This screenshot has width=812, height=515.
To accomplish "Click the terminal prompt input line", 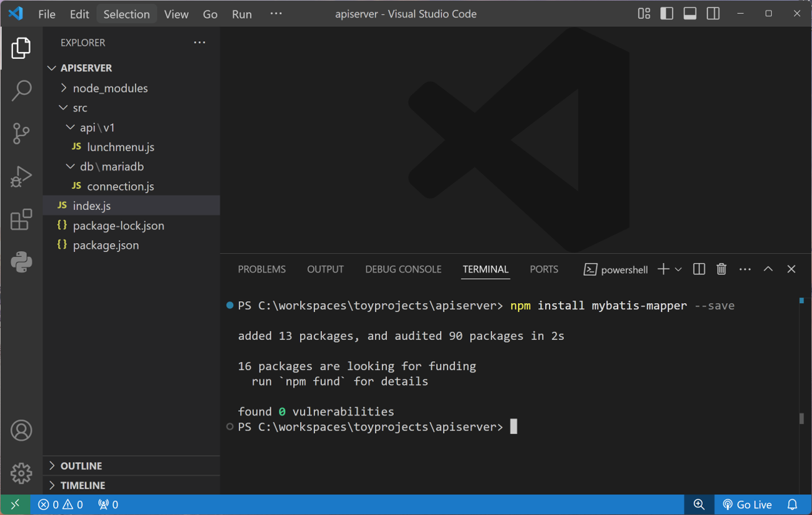I will (378, 427).
